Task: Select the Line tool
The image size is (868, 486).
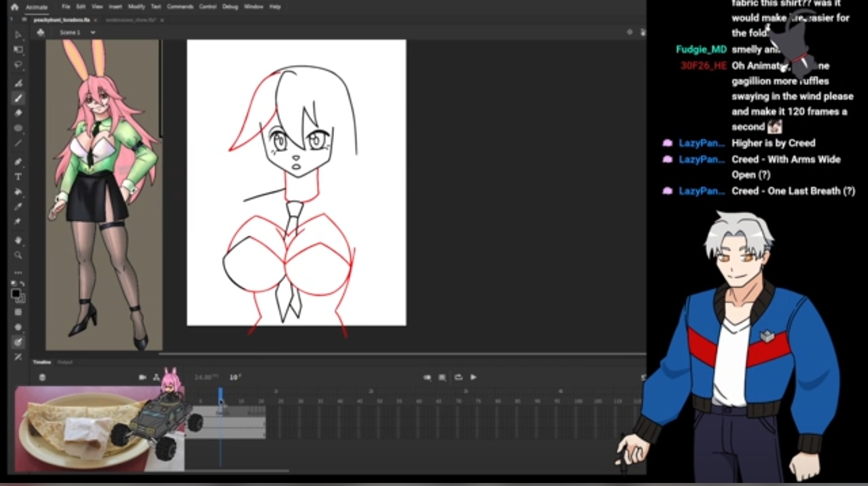Action: click(x=18, y=143)
